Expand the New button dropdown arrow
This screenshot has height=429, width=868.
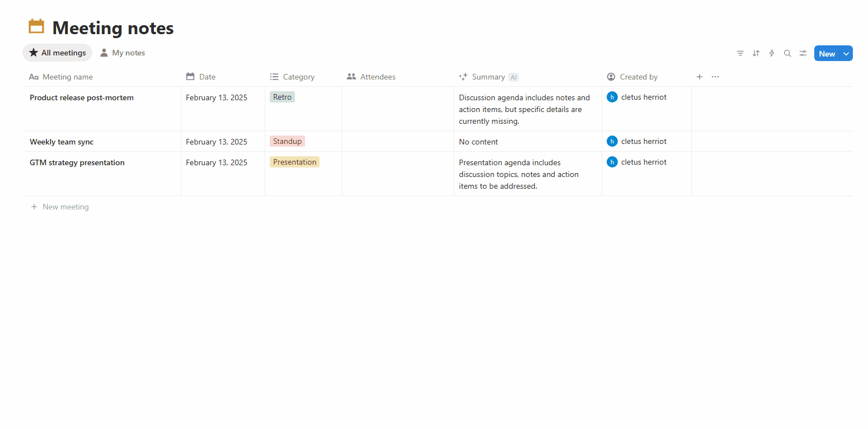click(846, 54)
